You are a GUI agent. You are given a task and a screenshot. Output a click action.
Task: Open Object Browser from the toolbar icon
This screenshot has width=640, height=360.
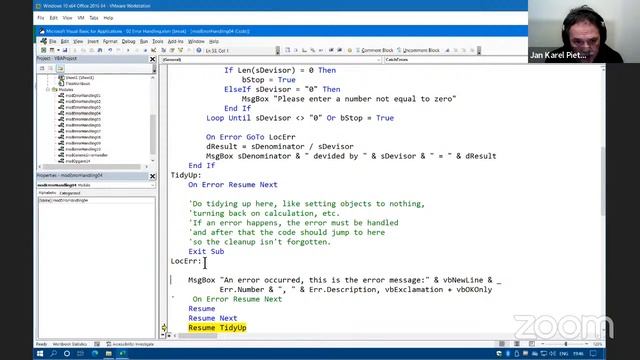[x=180, y=50]
